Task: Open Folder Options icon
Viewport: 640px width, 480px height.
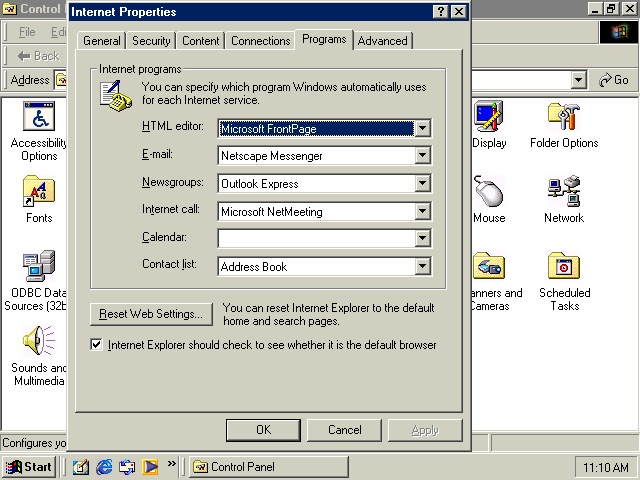Action: click(x=564, y=116)
